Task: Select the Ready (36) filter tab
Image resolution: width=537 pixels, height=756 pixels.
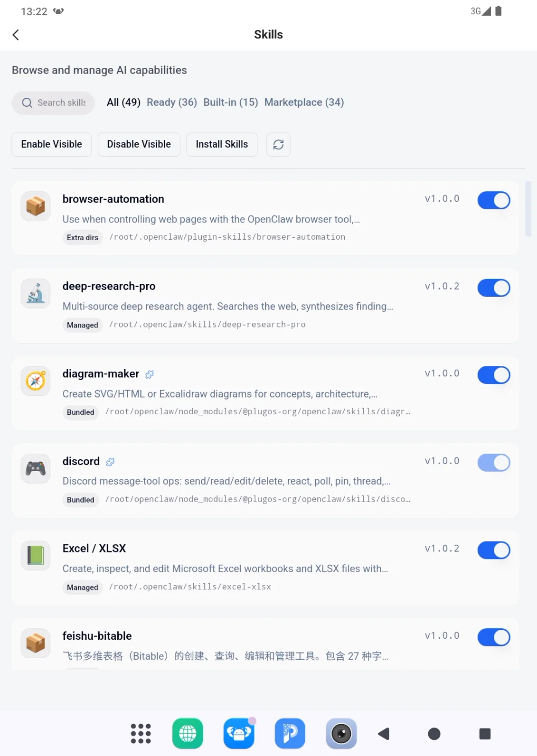Action: (x=172, y=103)
